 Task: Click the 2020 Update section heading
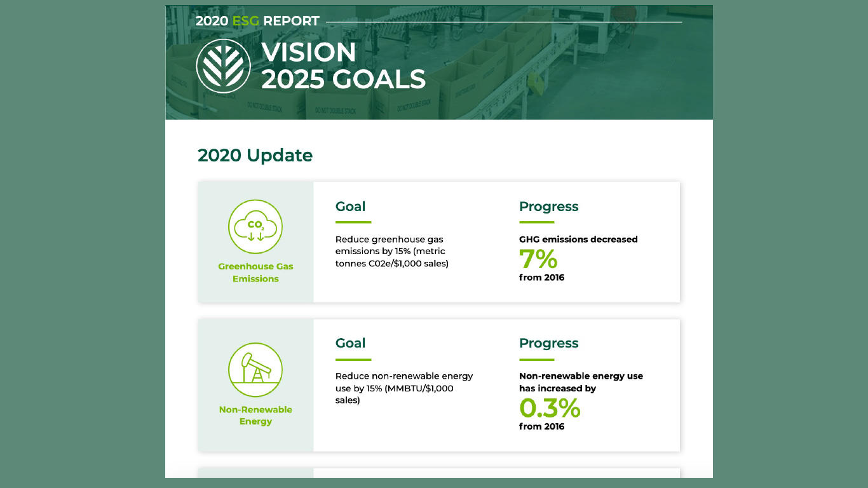(x=255, y=156)
